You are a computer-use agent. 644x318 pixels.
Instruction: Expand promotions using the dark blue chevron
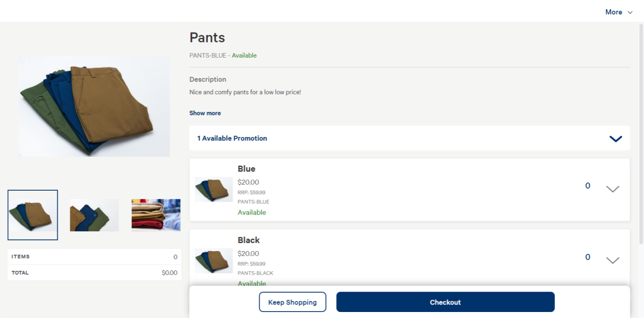tap(615, 138)
